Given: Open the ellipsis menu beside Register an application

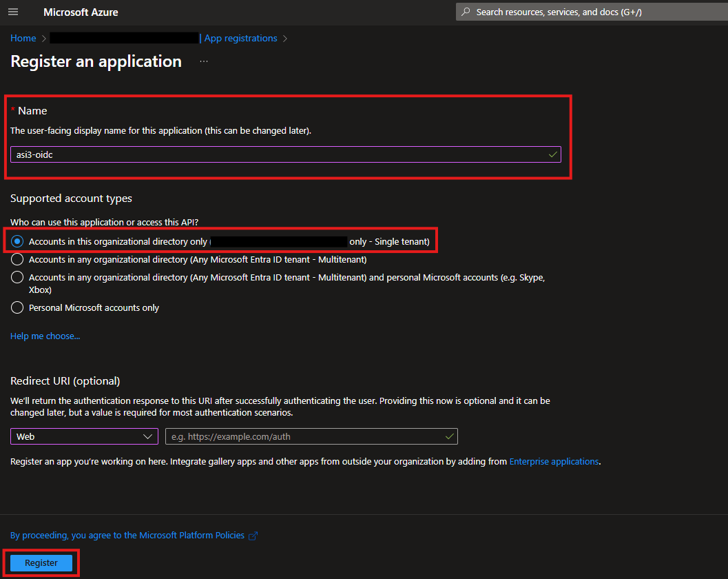Looking at the screenshot, I should 204,61.
